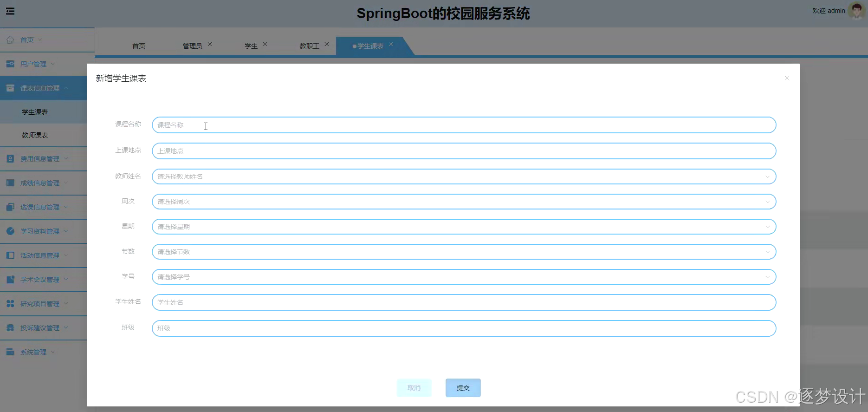Click the 学习资料管理 sidebar icon

(10, 231)
